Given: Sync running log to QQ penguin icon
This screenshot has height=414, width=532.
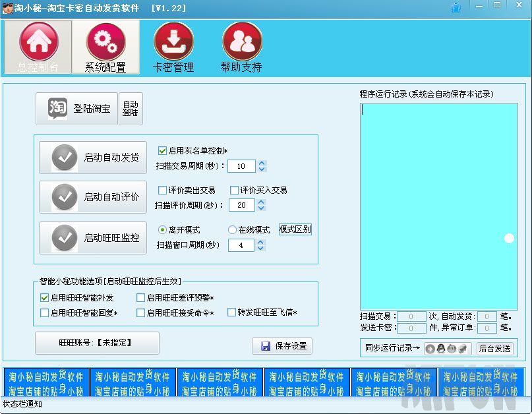Looking at the screenshot, I should pyautogui.click(x=440, y=349).
